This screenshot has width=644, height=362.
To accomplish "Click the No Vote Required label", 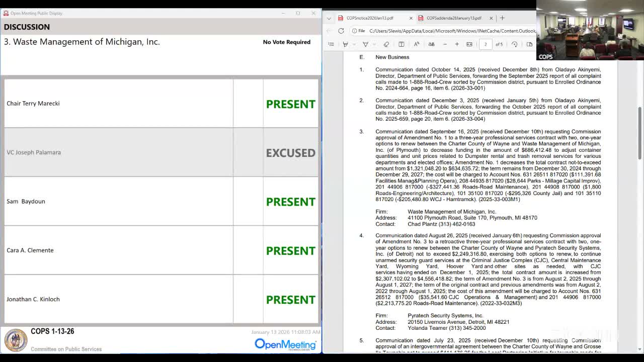I will [287, 42].
